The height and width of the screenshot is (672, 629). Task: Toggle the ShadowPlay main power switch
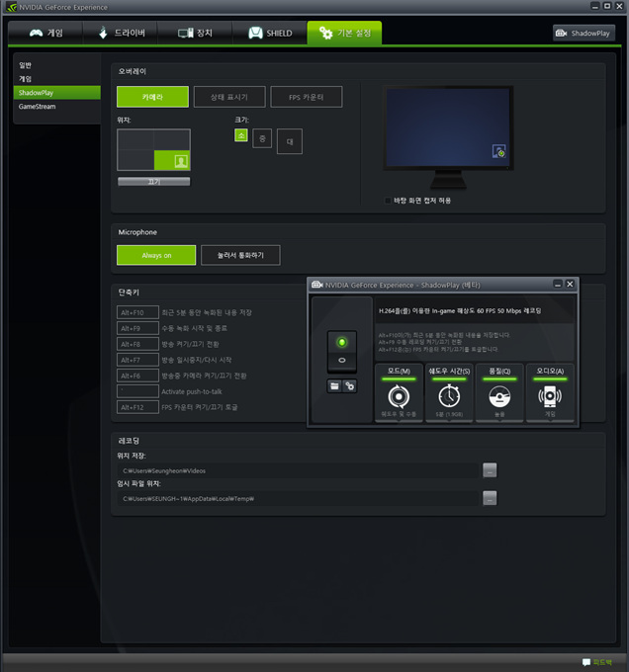341,351
